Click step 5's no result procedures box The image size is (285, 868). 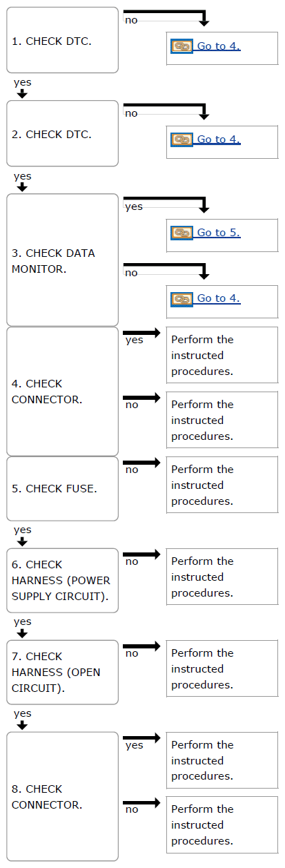click(222, 485)
